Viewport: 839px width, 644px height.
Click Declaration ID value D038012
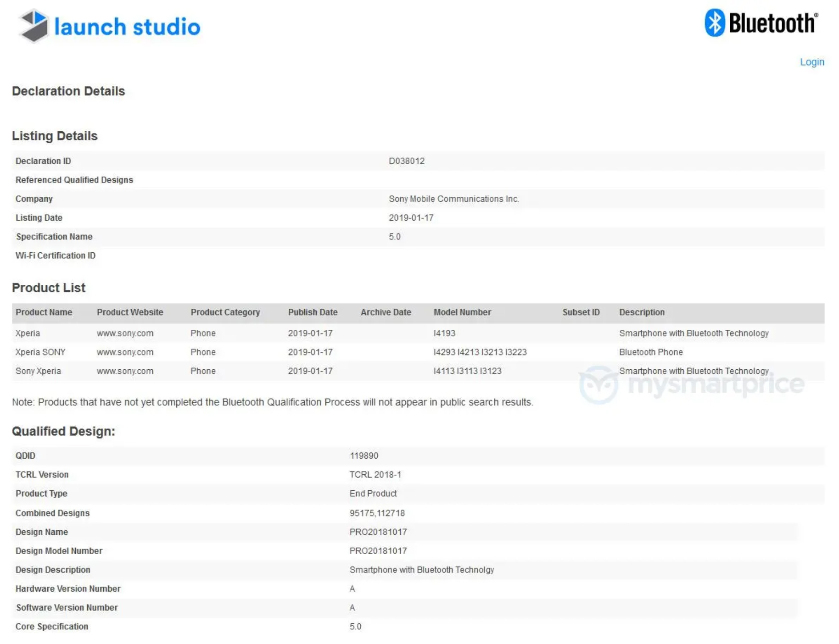tap(406, 161)
